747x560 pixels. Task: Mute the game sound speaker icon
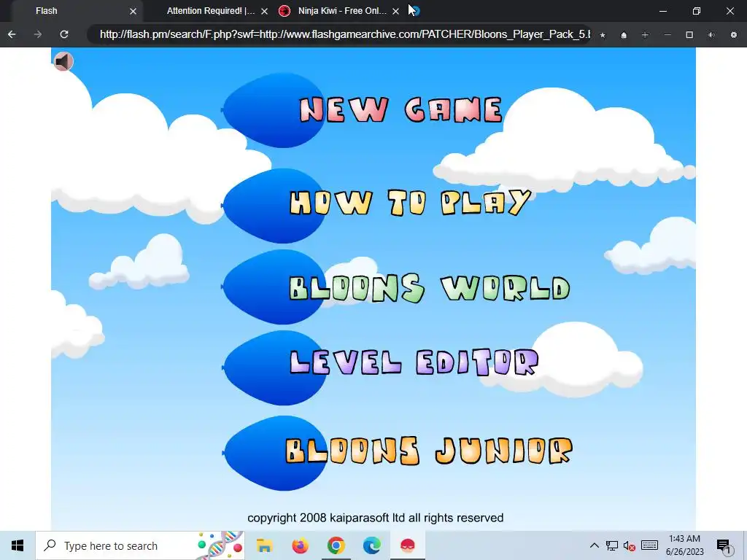click(x=63, y=61)
